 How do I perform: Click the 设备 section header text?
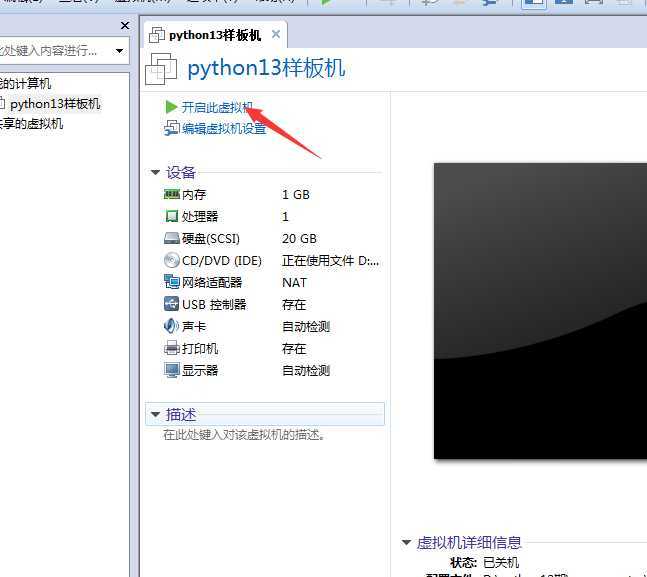coord(180,172)
